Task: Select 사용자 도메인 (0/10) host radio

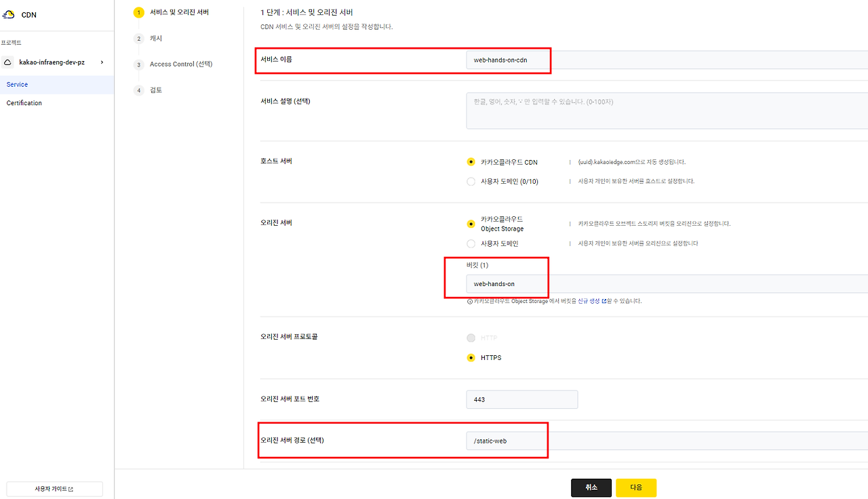Action: pyautogui.click(x=471, y=181)
